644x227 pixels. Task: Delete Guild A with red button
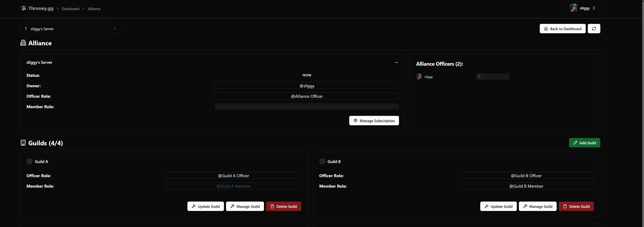(x=283, y=206)
